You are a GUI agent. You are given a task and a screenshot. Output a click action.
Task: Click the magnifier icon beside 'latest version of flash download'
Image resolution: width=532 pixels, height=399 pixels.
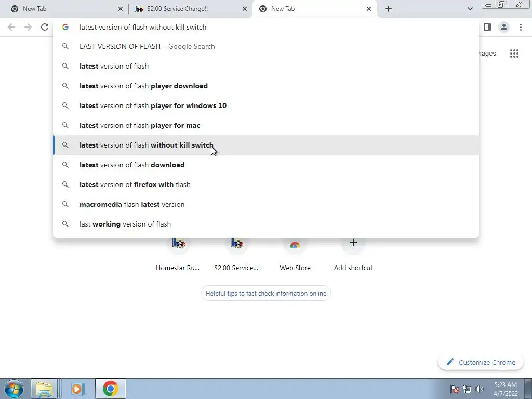(x=65, y=165)
